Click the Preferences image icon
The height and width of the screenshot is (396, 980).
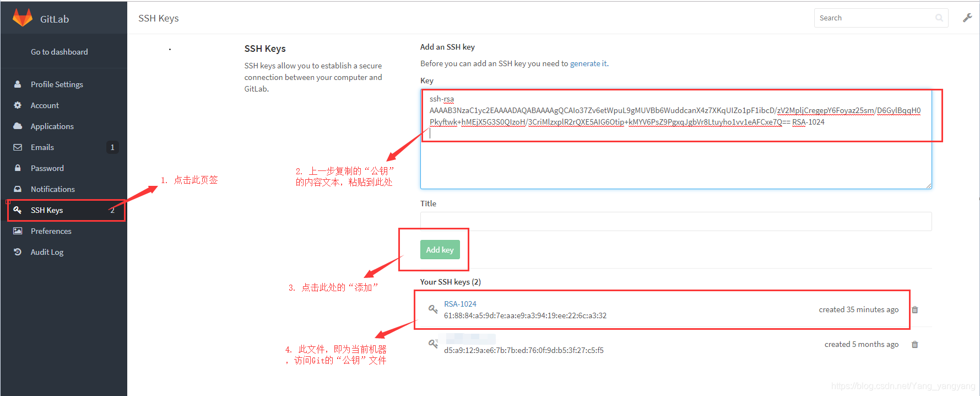(x=18, y=231)
